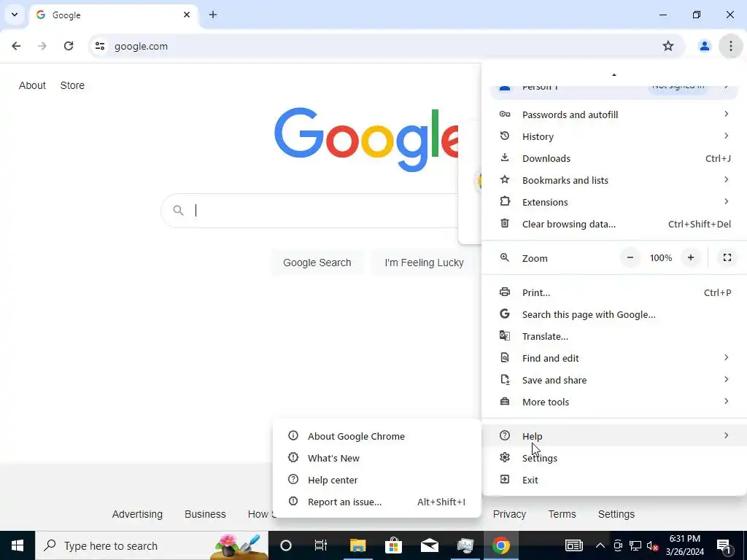
Task: Choose Exit to quit Chrome
Action: pyautogui.click(x=614, y=480)
